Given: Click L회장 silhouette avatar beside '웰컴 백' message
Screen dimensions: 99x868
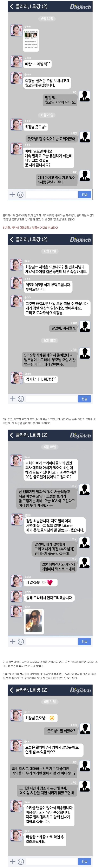Looking at the screenshot, I should [x=85, y=96].
